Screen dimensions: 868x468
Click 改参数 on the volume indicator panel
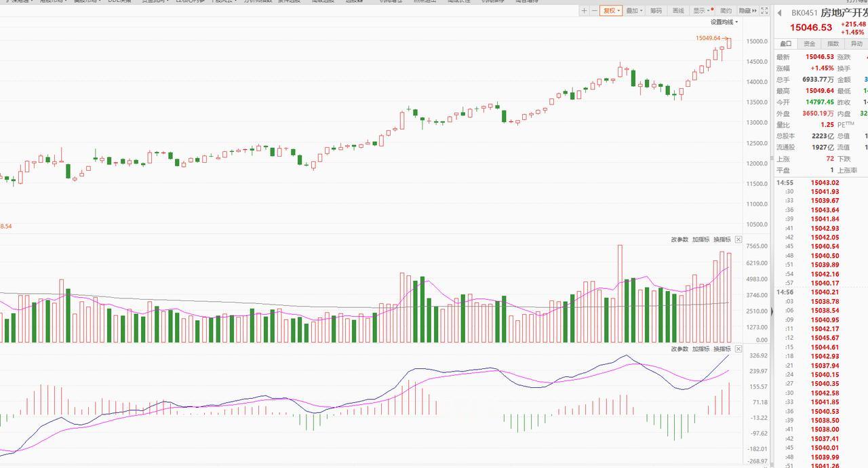679,239
